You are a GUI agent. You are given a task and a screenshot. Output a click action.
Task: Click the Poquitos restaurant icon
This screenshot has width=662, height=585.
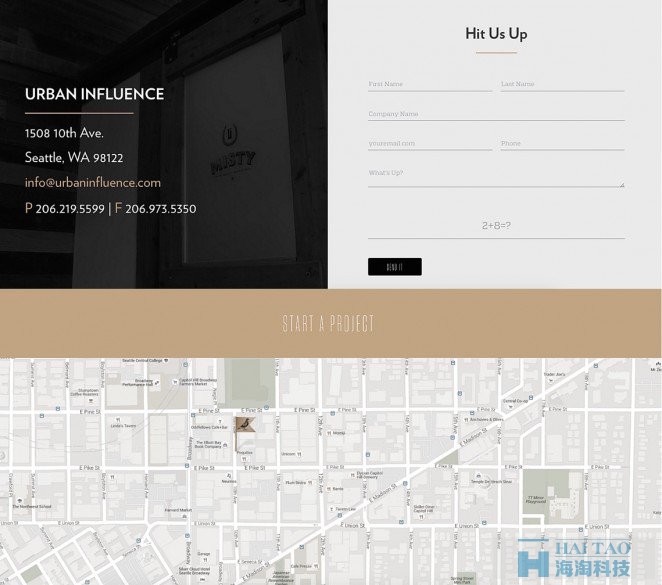coord(244,459)
